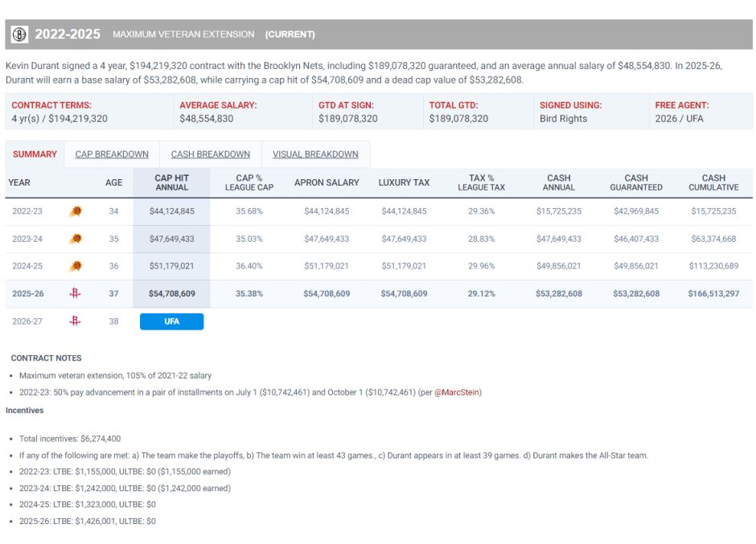Viewport: 756px width, 544px height.
Task: Click the Suns logo in the 2022-23 row
Action: coord(76,211)
